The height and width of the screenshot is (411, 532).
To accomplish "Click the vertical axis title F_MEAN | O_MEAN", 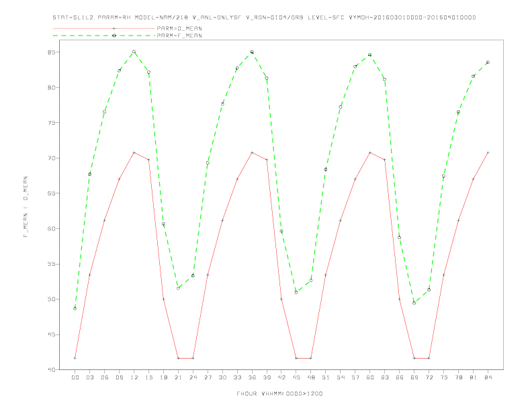I will pos(26,207).
